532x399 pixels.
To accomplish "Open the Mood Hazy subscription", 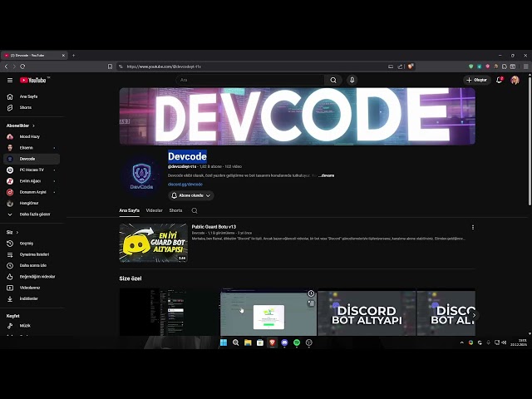I will 32,136.
